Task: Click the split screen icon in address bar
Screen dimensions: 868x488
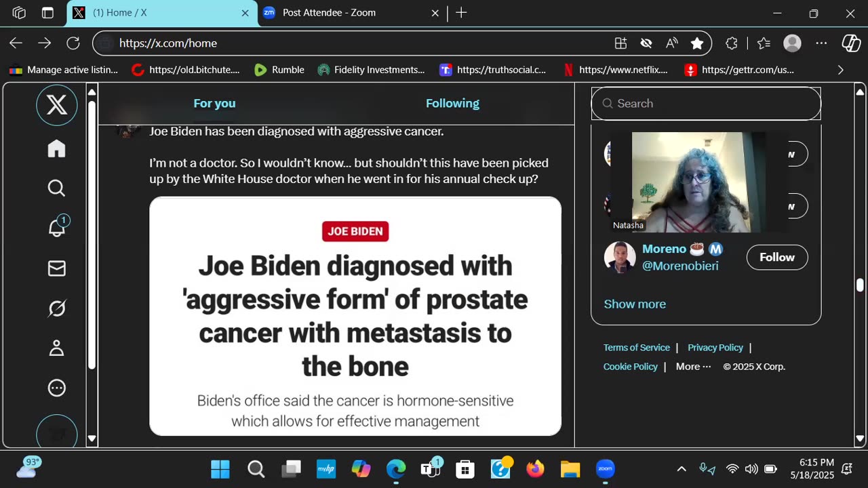Action: point(620,43)
